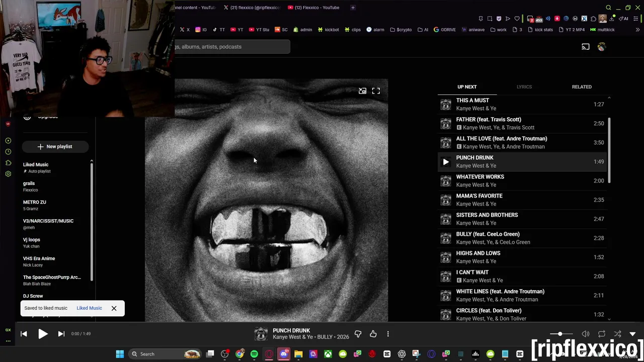
Task: Select SISTERS AND BROTHERS in queue
Action: click(521, 219)
